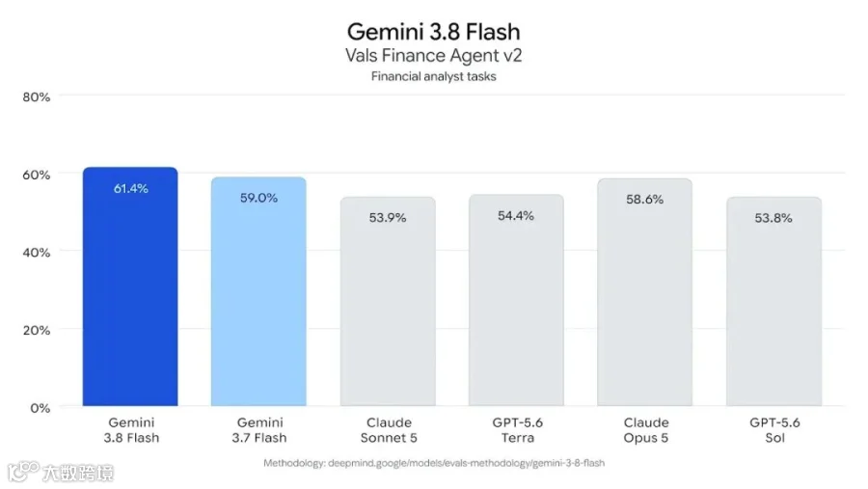
Task: Click the 59.0% value label
Action: coord(258,198)
